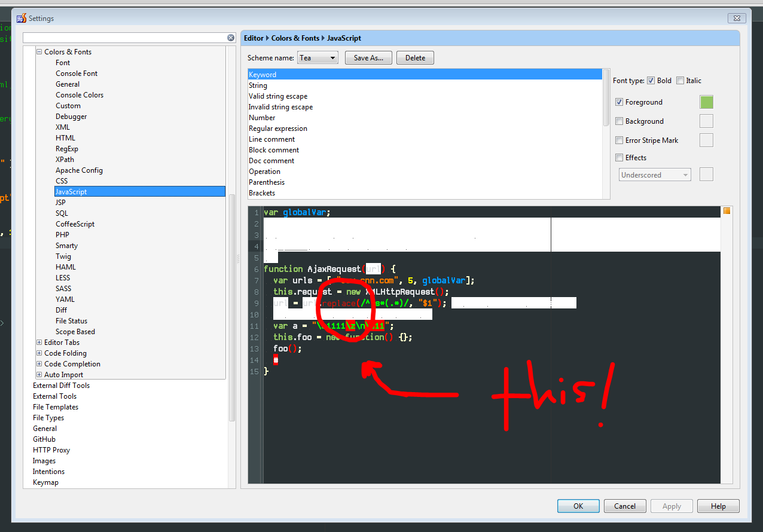Open GitHub settings
763x532 pixels.
(44, 439)
